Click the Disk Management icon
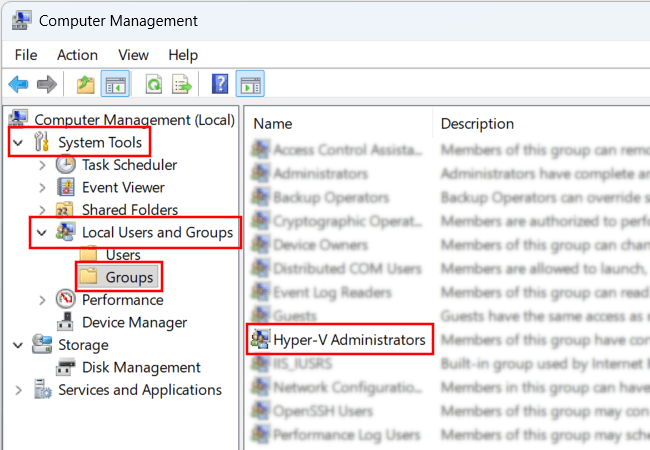 (x=65, y=367)
